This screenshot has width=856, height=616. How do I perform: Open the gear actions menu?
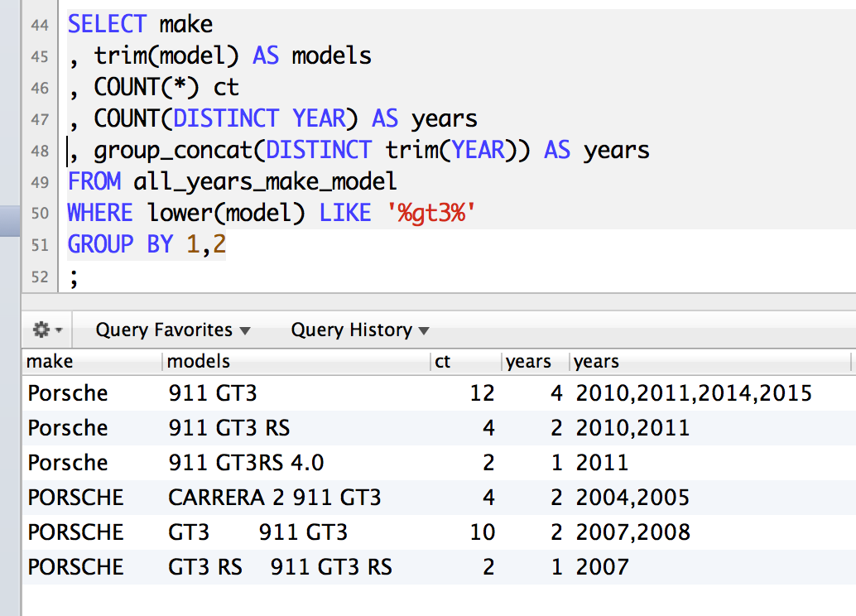[x=47, y=330]
